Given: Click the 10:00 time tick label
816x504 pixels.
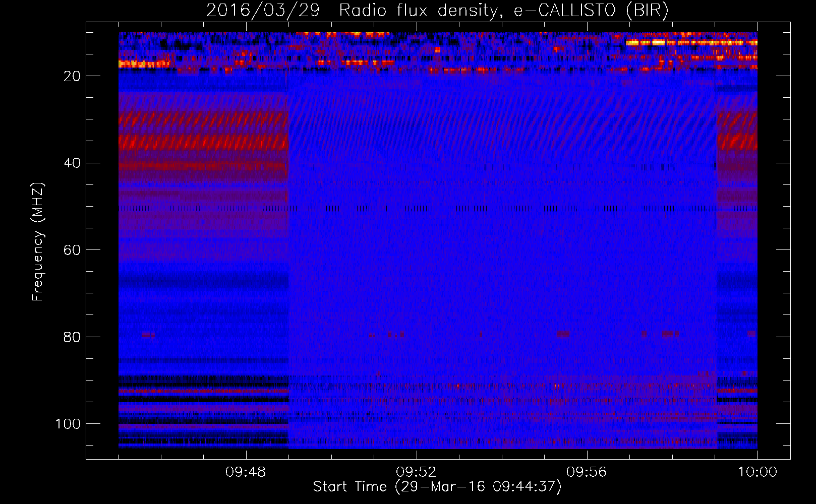Looking at the screenshot, I should (757, 472).
